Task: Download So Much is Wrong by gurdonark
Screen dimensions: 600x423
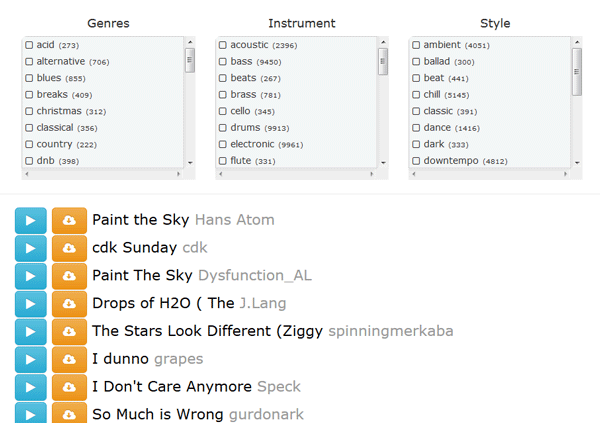Action: [x=69, y=413]
